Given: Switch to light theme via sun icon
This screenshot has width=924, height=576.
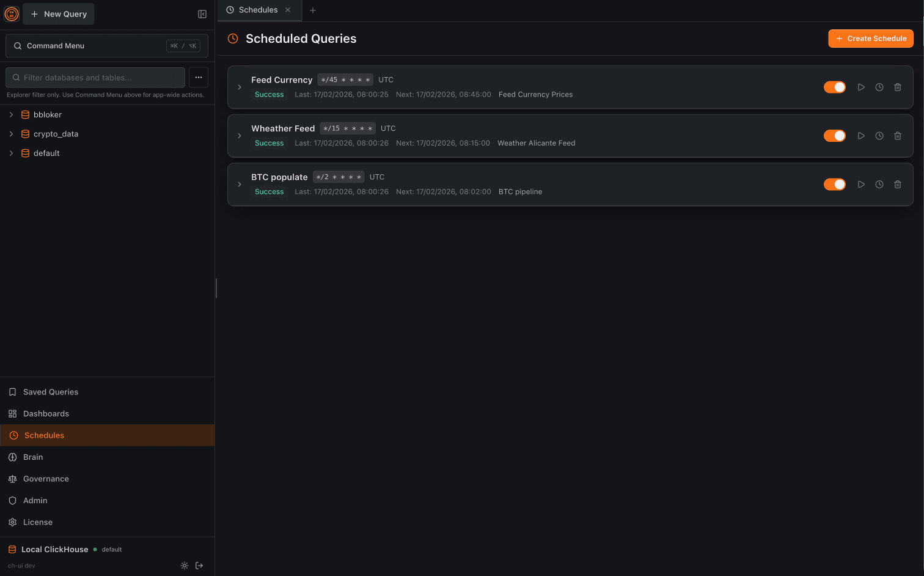Looking at the screenshot, I should [185, 566].
